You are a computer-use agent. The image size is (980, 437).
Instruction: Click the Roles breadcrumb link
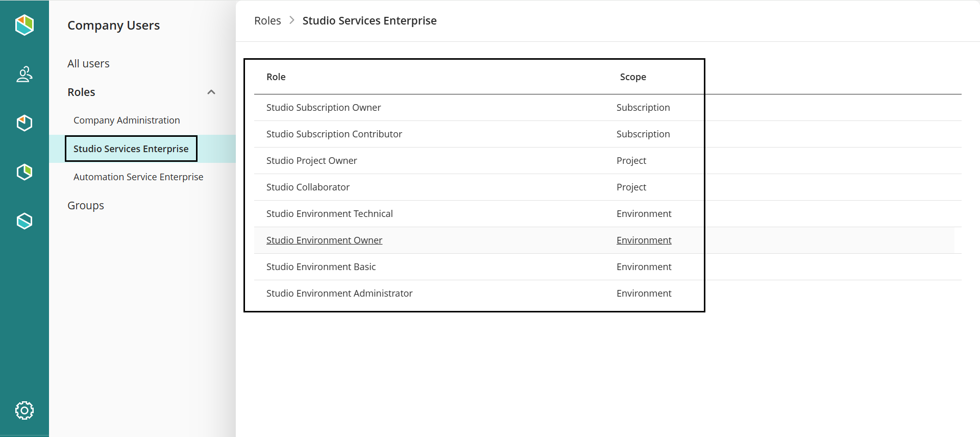point(267,21)
